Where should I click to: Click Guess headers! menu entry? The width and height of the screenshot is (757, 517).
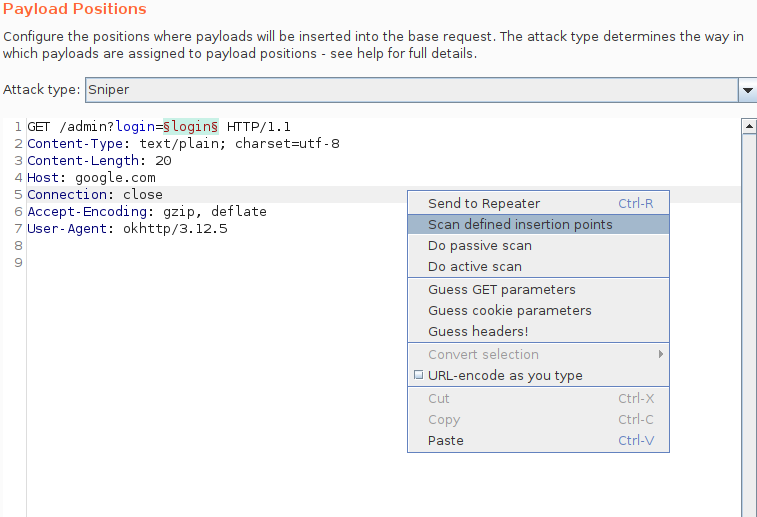538,332
